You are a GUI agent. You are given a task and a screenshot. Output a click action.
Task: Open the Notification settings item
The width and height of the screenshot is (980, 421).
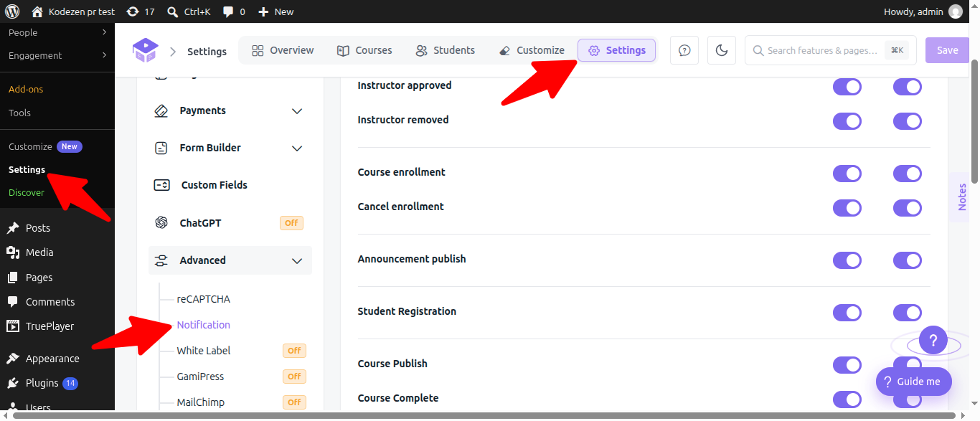click(x=204, y=325)
